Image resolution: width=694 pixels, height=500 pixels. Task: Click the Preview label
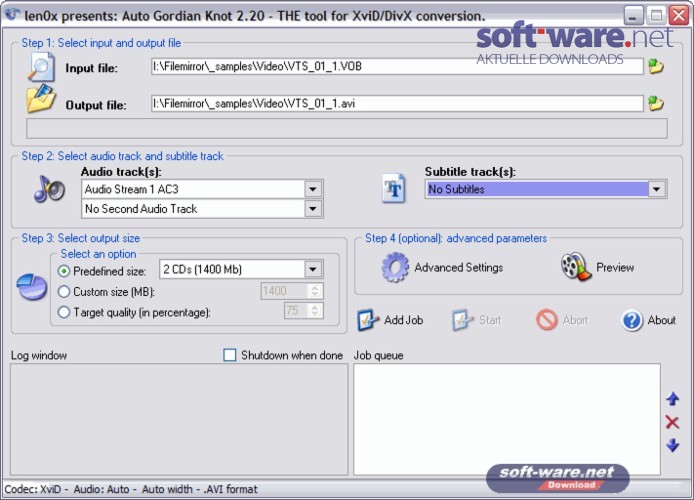[615, 267]
